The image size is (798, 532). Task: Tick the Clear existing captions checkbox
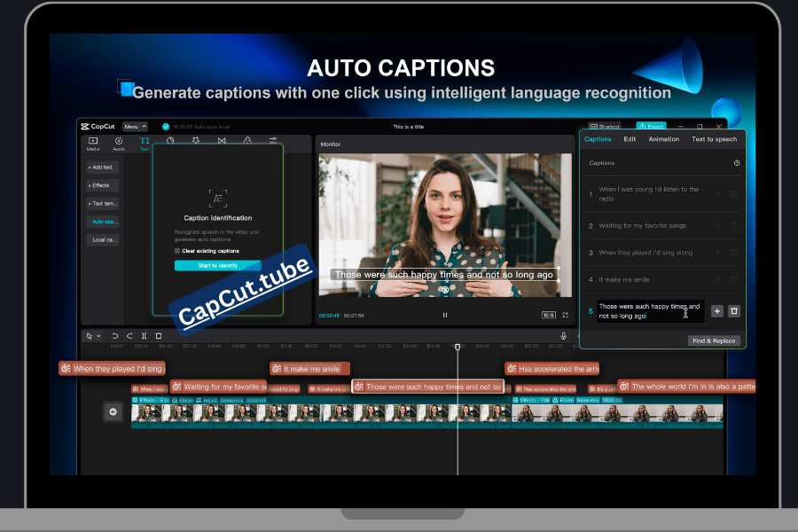(x=177, y=251)
